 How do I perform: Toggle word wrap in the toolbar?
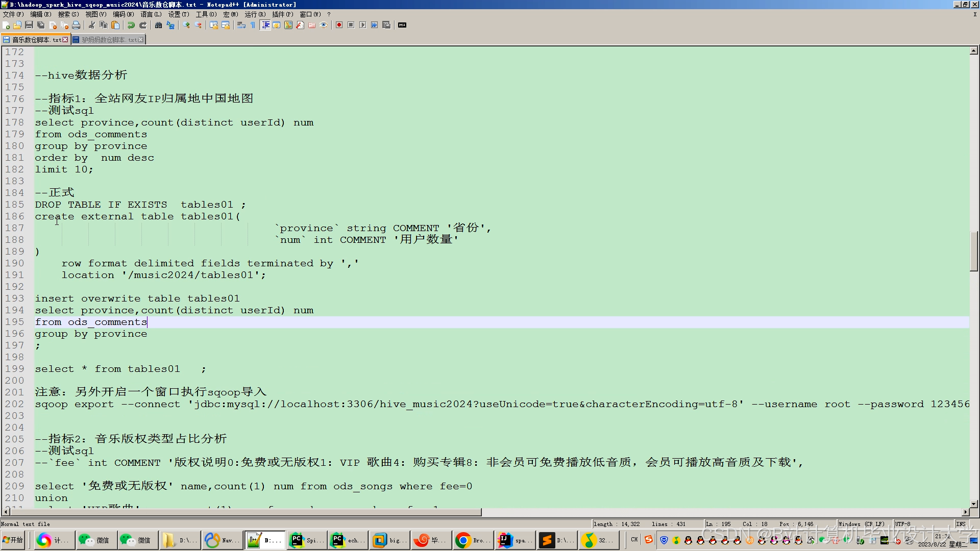coord(241,25)
